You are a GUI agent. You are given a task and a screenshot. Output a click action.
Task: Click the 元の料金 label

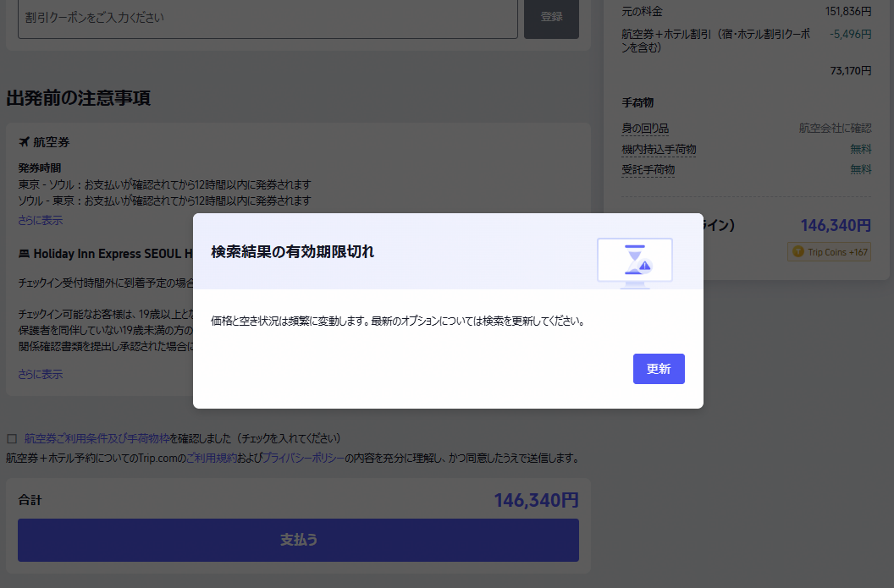click(x=642, y=11)
